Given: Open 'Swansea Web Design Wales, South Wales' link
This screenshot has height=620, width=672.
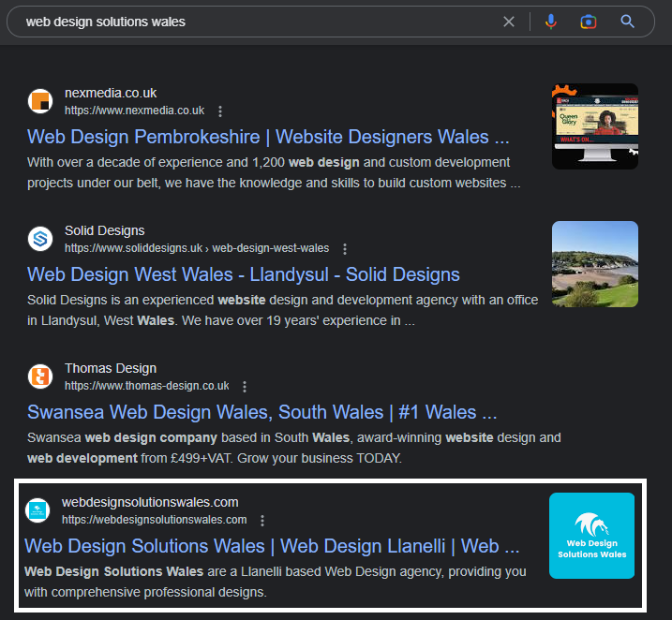Looking at the screenshot, I should [262, 412].
